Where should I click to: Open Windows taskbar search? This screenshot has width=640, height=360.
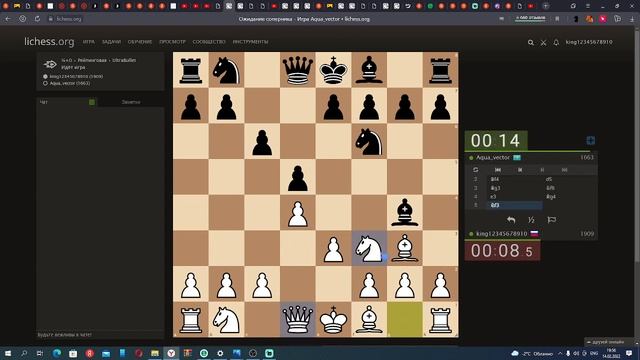(24, 353)
